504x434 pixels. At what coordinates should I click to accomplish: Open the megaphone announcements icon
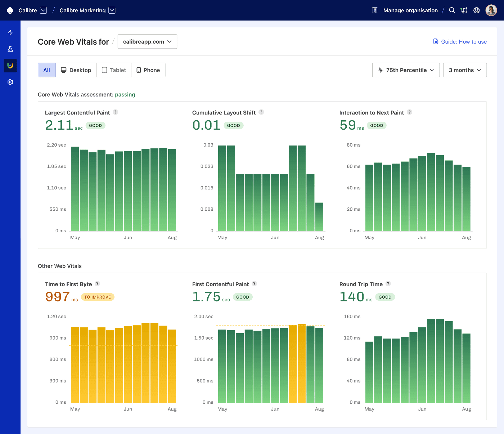tap(464, 10)
